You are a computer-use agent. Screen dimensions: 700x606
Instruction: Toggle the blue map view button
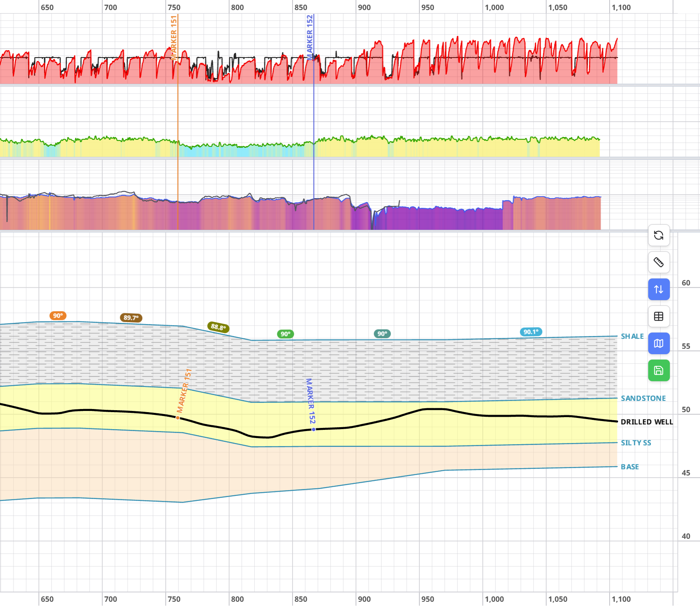pos(659,343)
